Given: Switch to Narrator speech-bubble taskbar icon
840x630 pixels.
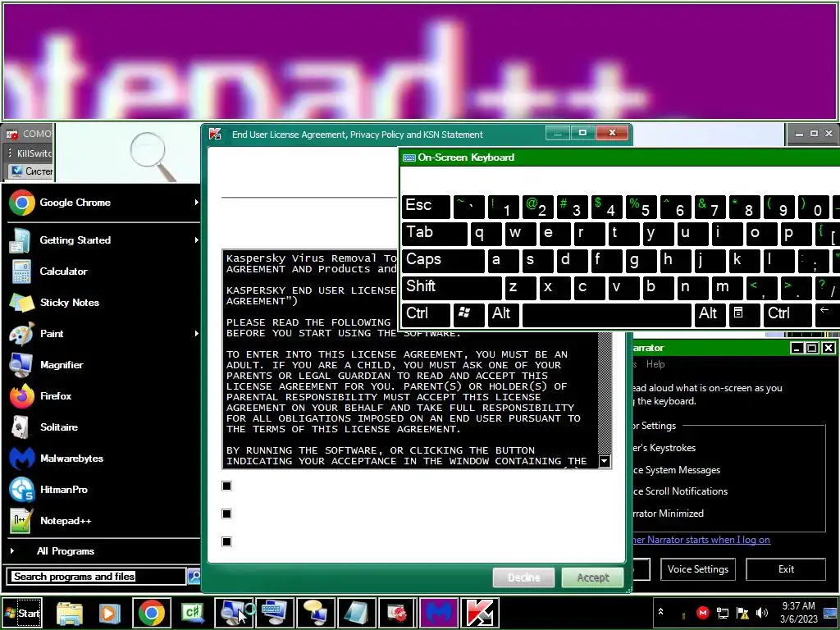Looking at the screenshot, I should [x=316, y=613].
